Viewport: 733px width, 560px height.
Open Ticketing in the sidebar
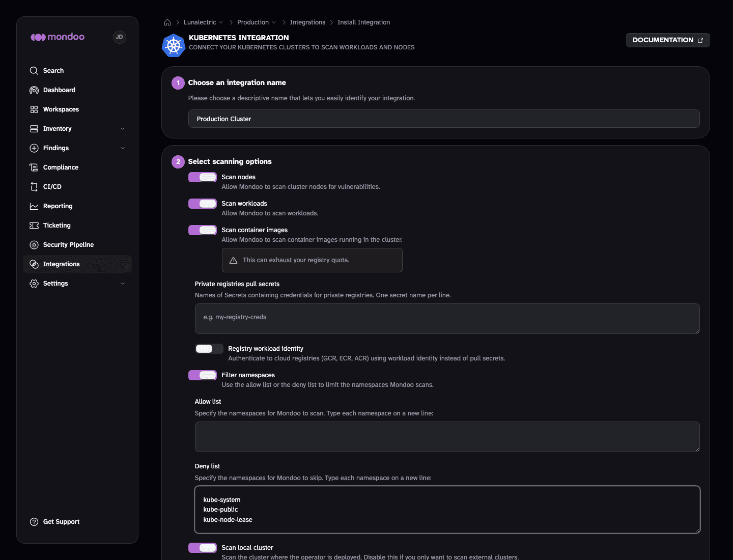point(77,226)
